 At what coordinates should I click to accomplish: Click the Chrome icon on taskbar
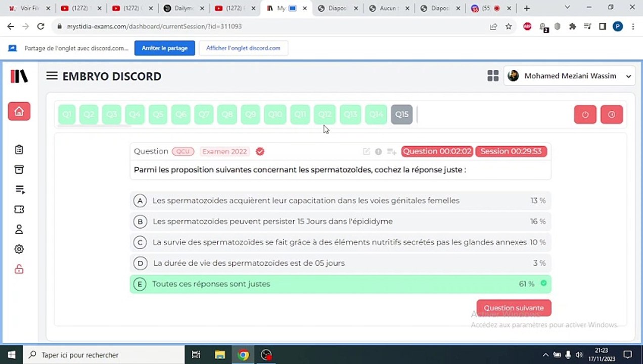coord(243,355)
